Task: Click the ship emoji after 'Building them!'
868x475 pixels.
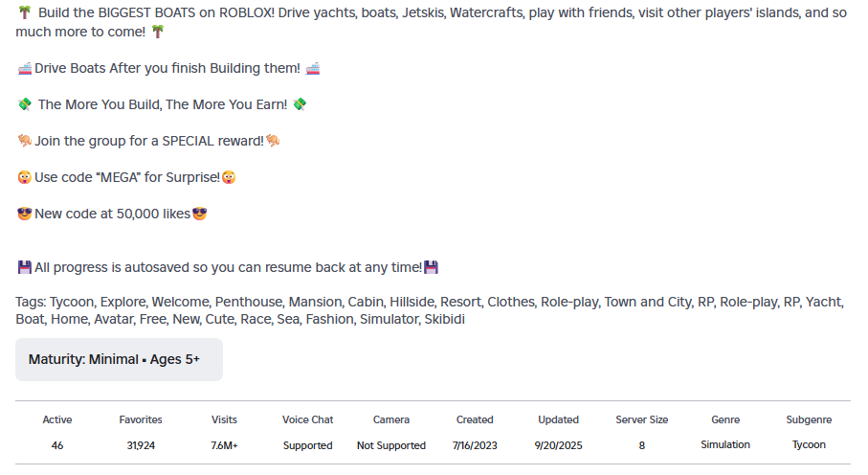Action: pos(313,69)
